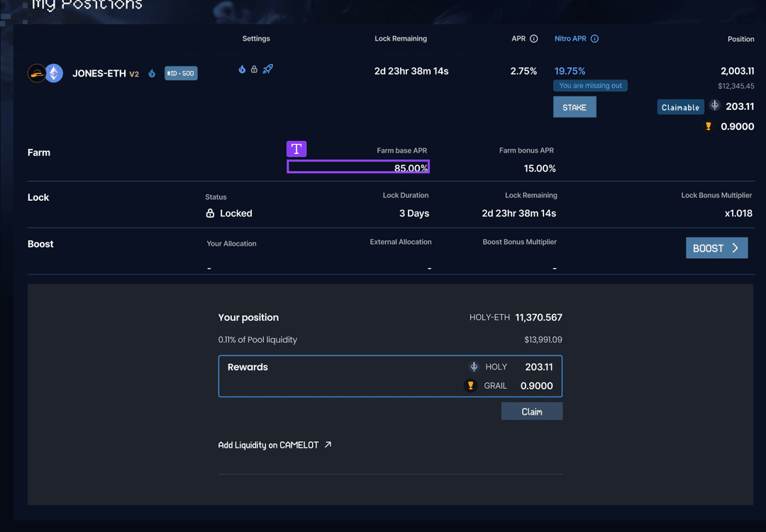The image size is (766, 532).
Task: Click the External Allocation label
Action: coord(401,242)
